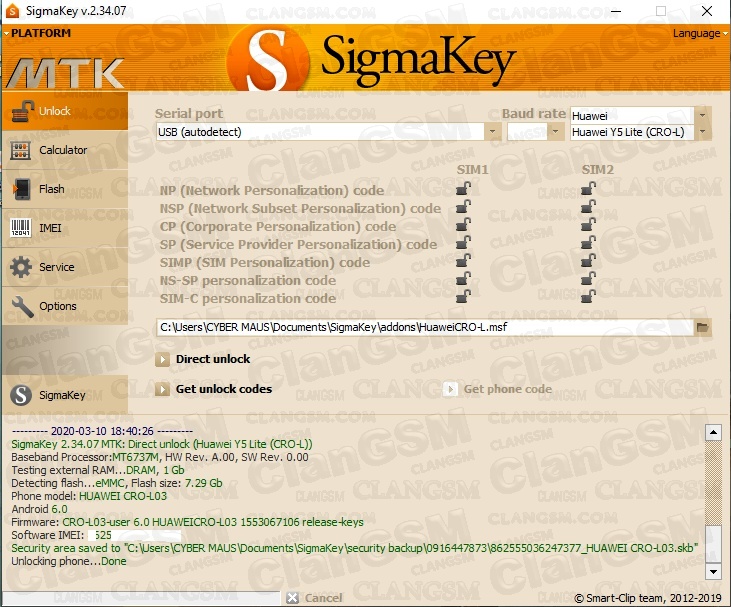Click the log scrollbar thumb
The image size is (731, 607).
click(x=713, y=543)
